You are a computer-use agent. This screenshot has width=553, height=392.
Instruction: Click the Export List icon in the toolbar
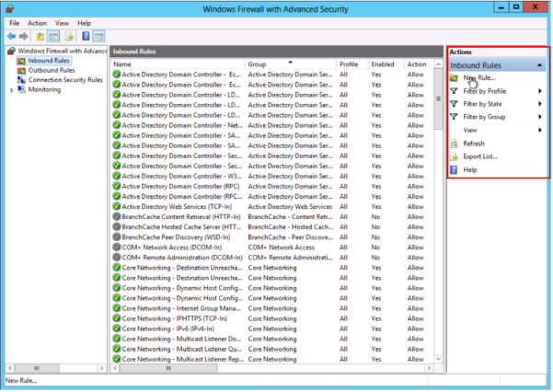tap(69, 36)
